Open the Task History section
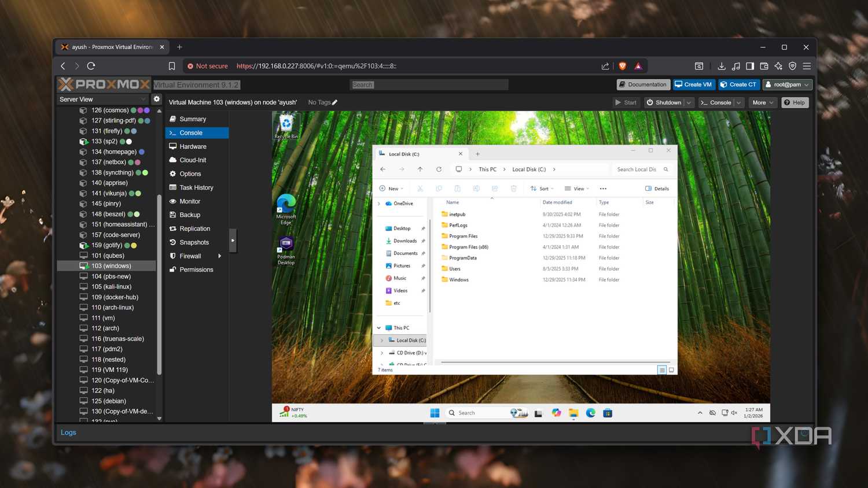The image size is (868, 488). click(x=197, y=188)
